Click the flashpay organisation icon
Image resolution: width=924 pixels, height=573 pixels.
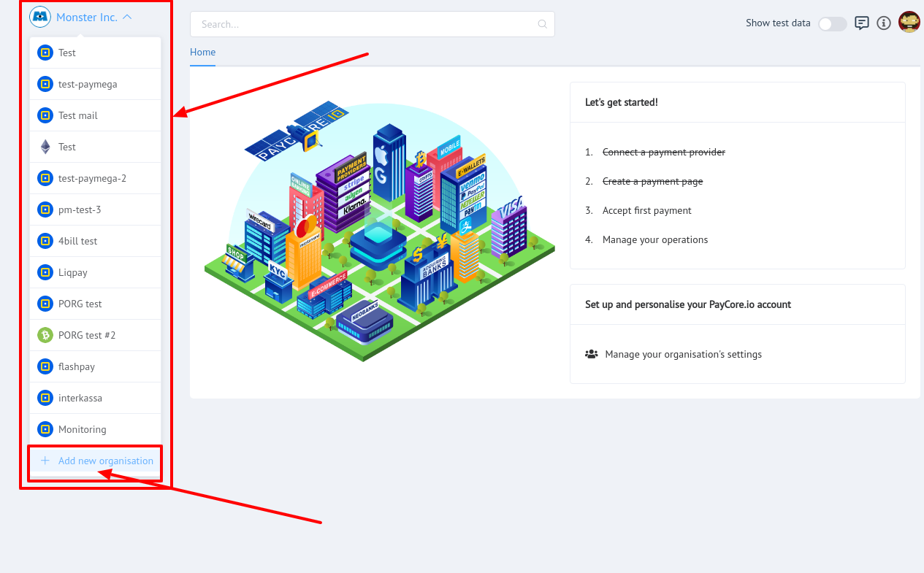pos(45,366)
